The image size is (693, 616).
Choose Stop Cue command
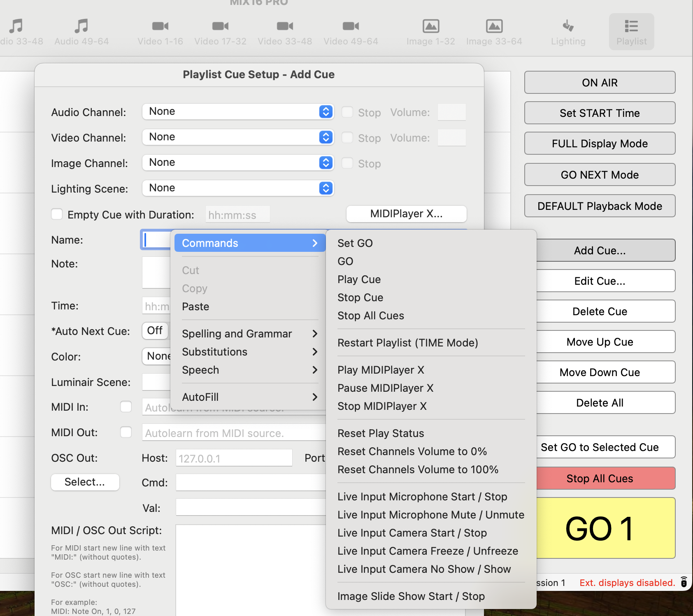coord(431,298)
